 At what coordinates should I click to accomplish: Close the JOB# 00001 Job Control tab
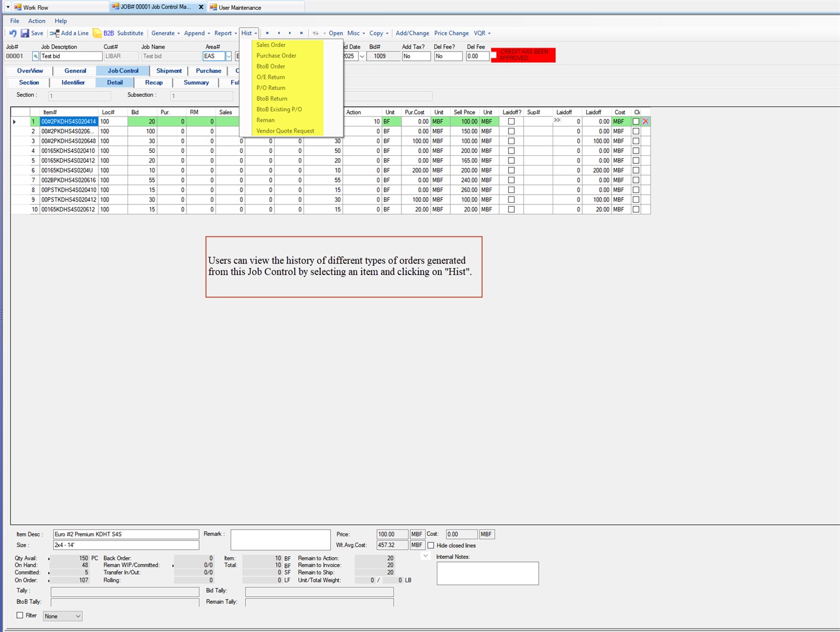click(x=201, y=7)
